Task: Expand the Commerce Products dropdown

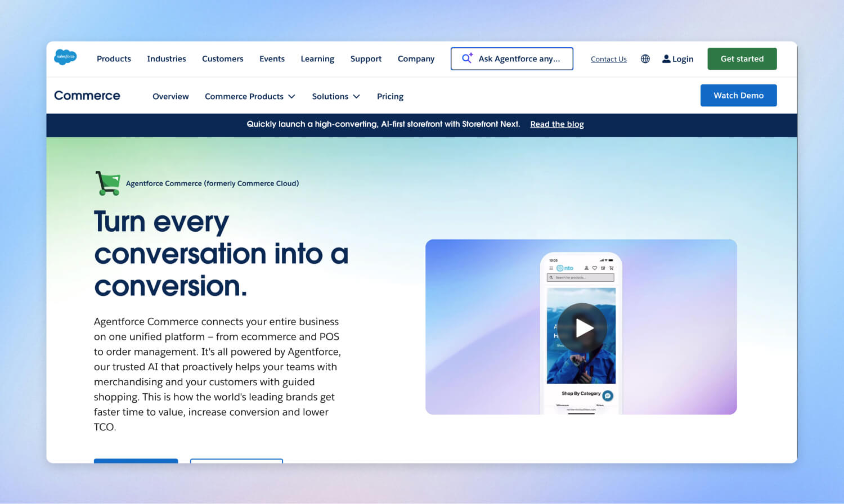Action: point(250,96)
